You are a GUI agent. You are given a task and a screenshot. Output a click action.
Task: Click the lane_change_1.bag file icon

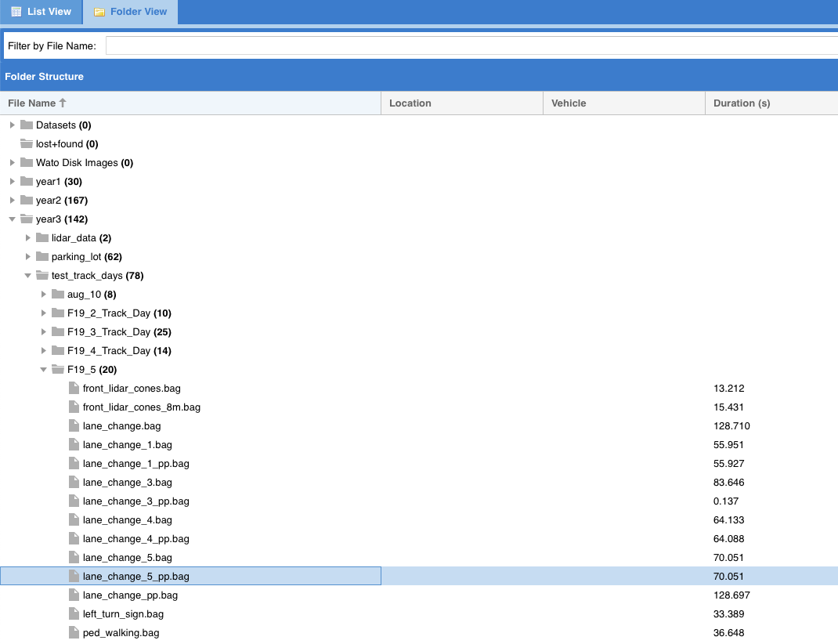point(74,444)
